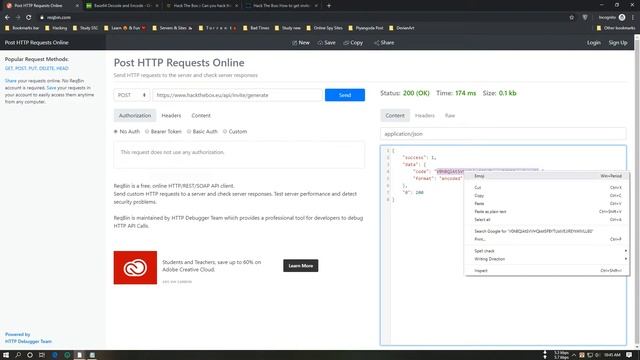Image resolution: width=640 pixels, height=360 pixels.
Task: Open the Hacking bookmarks folder
Action: coord(56,28)
